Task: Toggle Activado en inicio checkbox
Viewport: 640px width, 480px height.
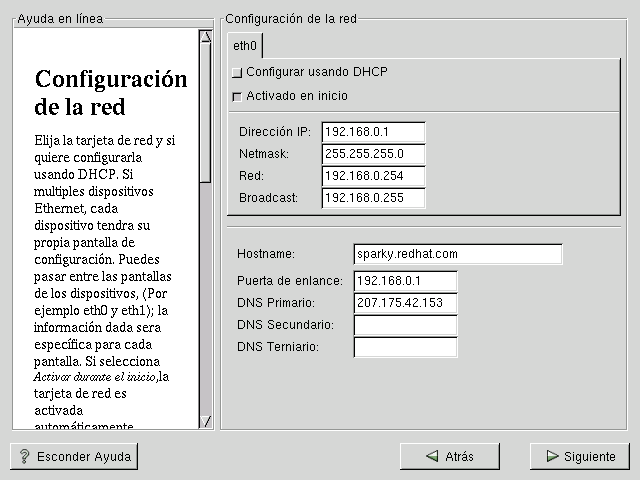Action: (237, 97)
